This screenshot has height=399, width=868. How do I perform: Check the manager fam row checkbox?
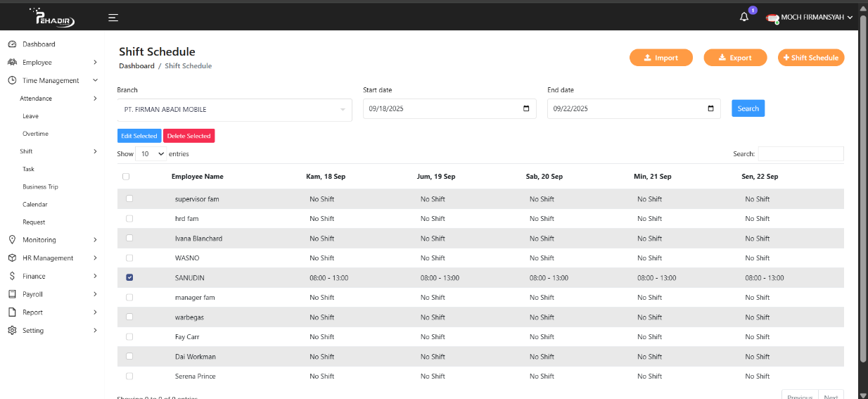(129, 297)
